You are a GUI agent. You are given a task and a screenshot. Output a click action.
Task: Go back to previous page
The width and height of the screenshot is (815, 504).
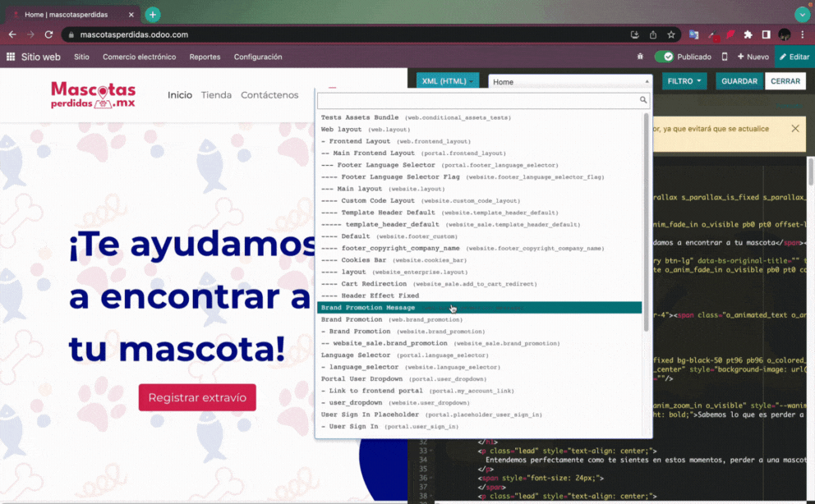coord(12,34)
